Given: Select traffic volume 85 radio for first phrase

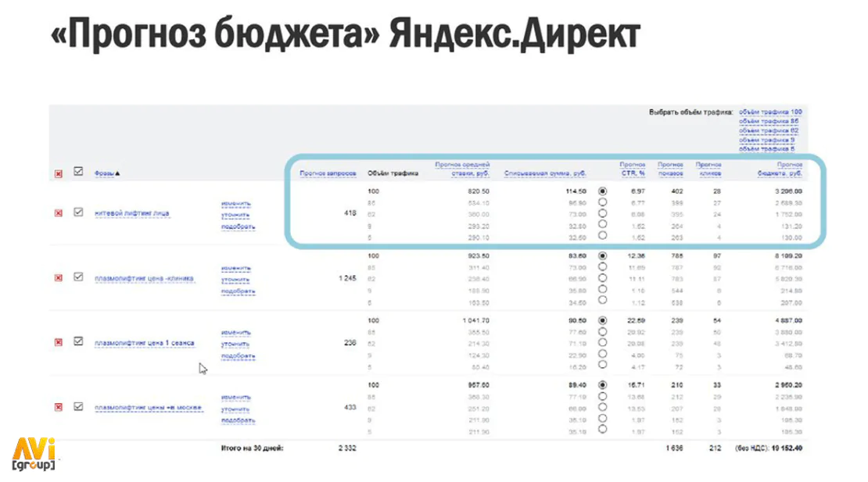Looking at the screenshot, I should click(x=602, y=202).
